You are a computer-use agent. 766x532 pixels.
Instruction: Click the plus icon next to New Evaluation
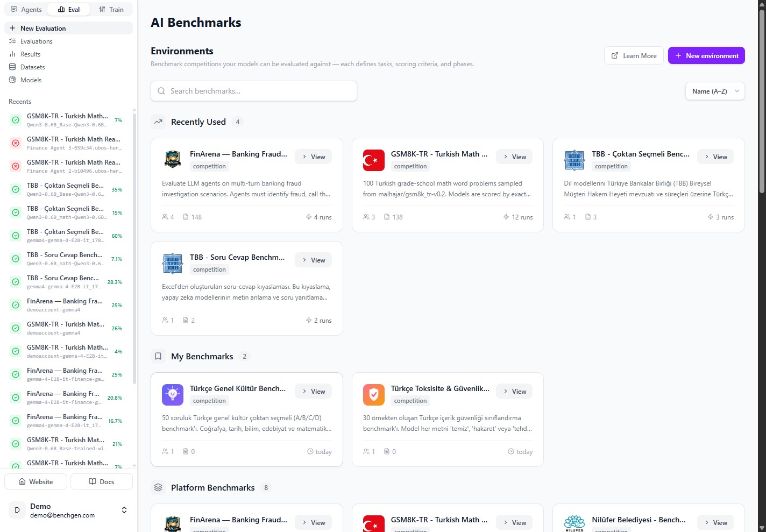point(12,29)
